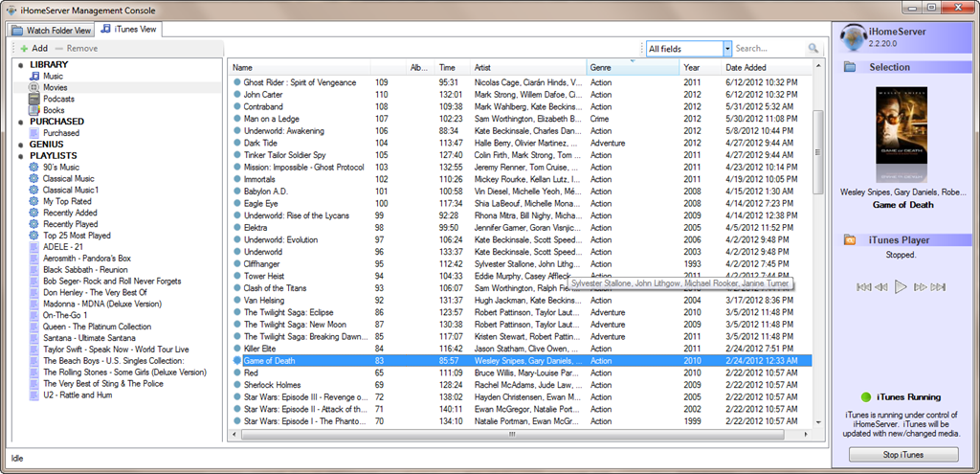The width and height of the screenshot is (980, 474).
Task: Click the Classical Music smart playlist gear icon
Action: click(x=34, y=178)
